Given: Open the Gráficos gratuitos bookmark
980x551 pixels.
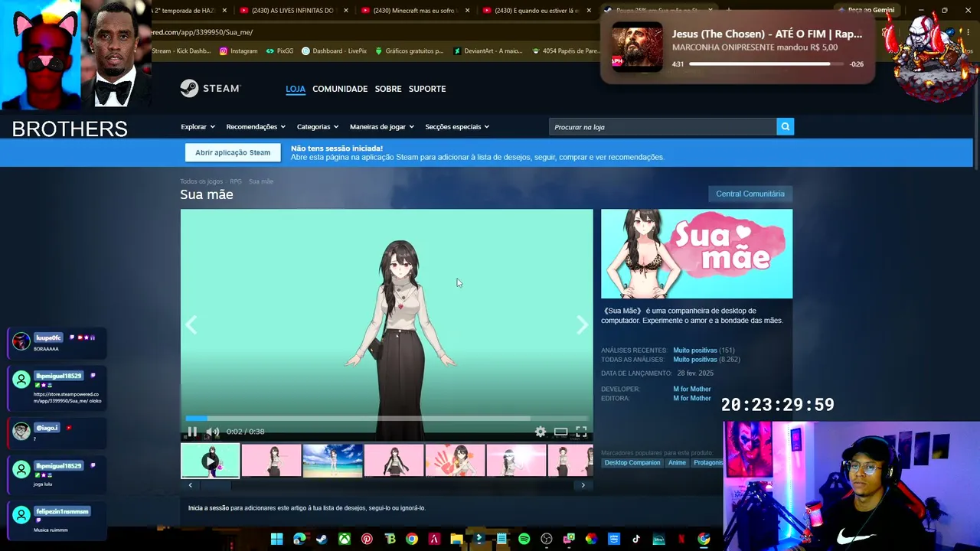Looking at the screenshot, I should 409,51.
